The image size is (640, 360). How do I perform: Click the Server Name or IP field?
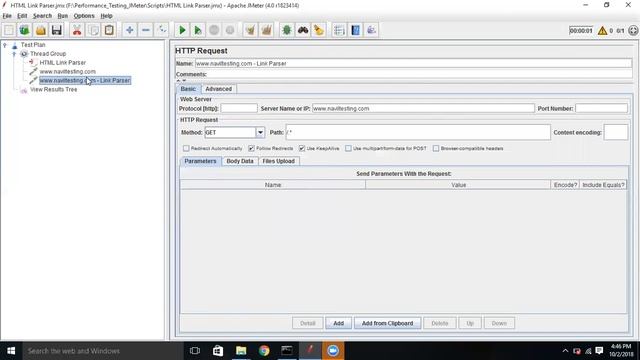(423, 109)
